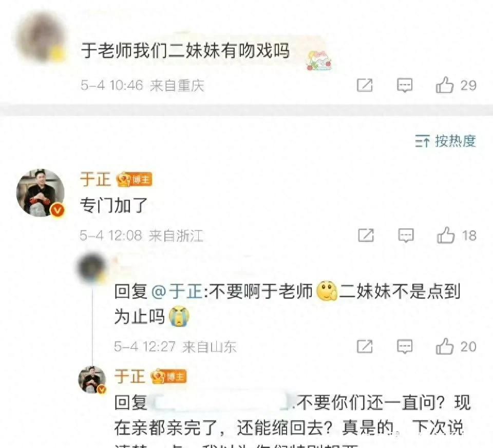Like the top comment with 29 likes
Image resolution: width=493 pixels, height=448 pixels.
pos(456,85)
